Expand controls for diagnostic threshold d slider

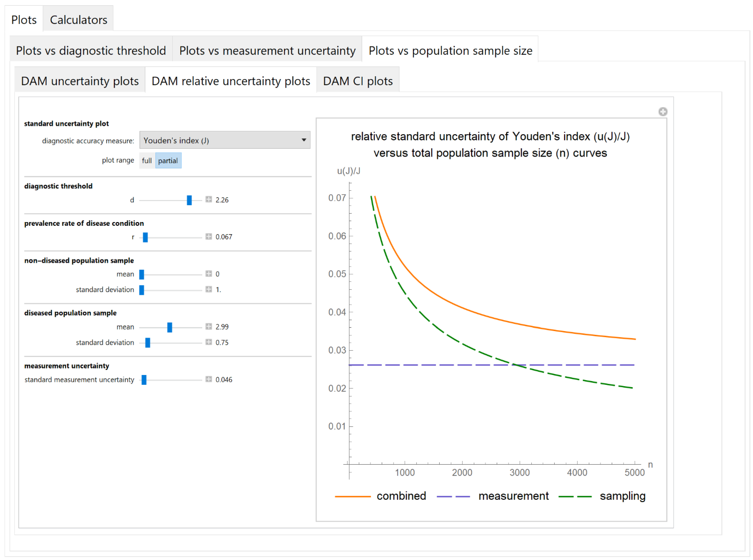click(x=209, y=199)
